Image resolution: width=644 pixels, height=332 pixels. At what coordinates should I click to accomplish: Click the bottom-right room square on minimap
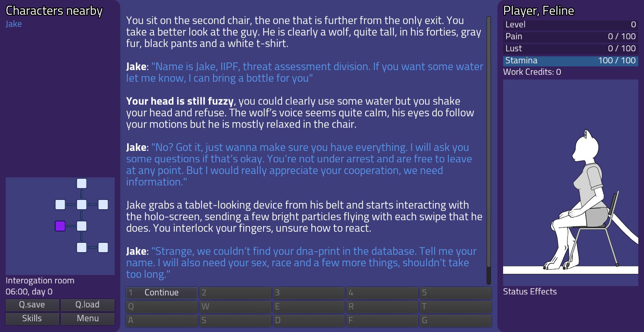[103, 247]
